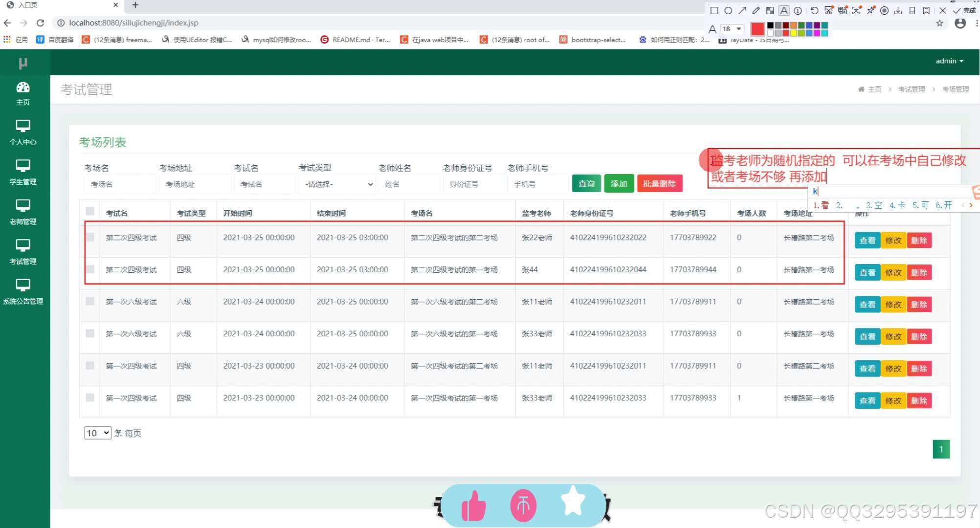Click the OCR text recognition icon
This screenshot has width=980, height=528.
coord(856,10)
